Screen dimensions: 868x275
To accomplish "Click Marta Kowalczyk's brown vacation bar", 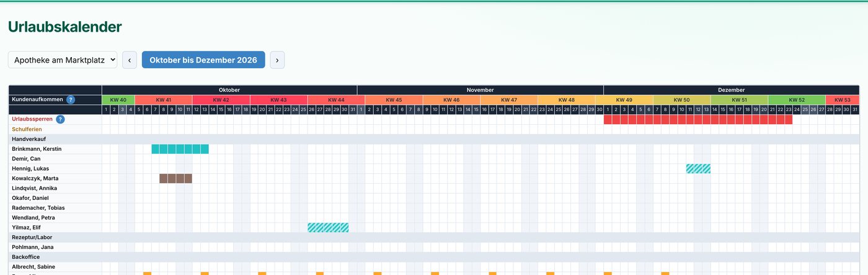I will pos(175,178).
